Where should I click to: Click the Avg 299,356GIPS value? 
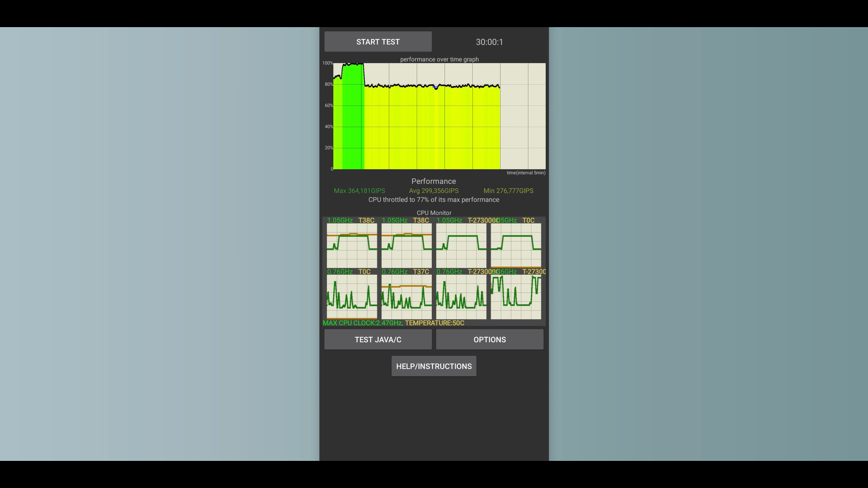[x=433, y=191]
